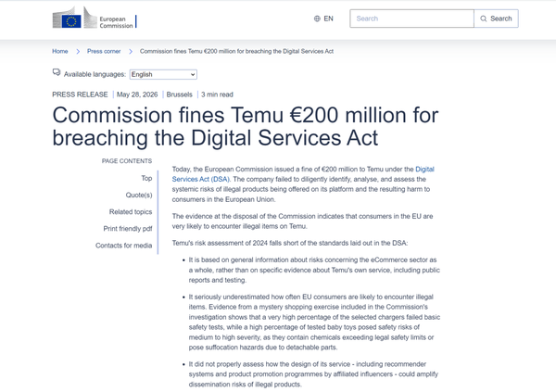Click the PAGE CONTENTS heading
The image size is (556, 392).
pyautogui.click(x=127, y=161)
